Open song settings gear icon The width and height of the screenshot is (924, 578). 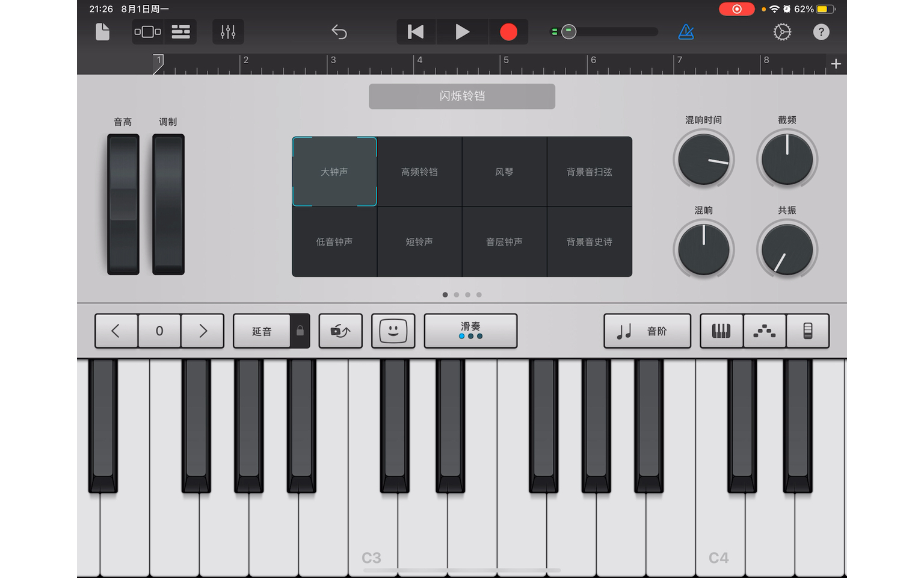pos(782,32)
